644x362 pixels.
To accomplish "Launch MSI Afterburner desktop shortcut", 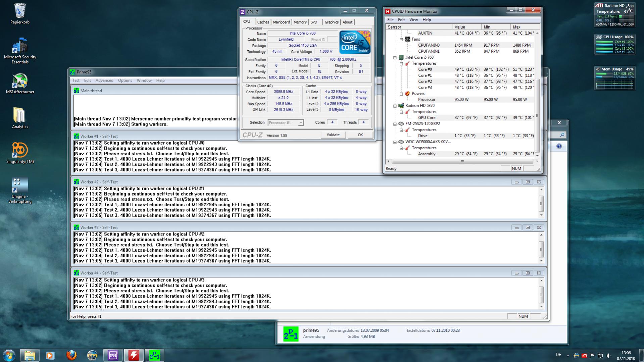I will (20, 84).
